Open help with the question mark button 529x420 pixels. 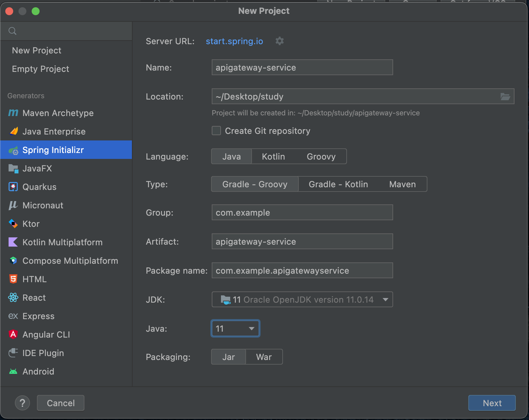tap(22, 403)
